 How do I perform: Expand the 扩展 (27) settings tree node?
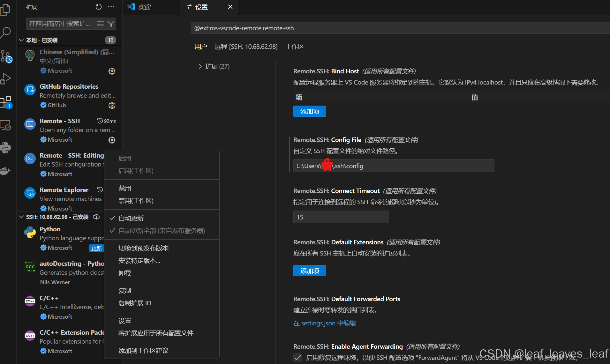[x=200, y=66]
